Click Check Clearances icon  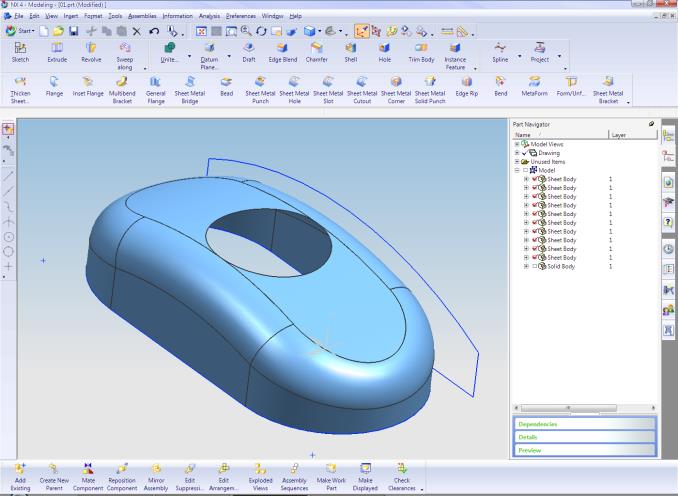[x=402, y=477]
